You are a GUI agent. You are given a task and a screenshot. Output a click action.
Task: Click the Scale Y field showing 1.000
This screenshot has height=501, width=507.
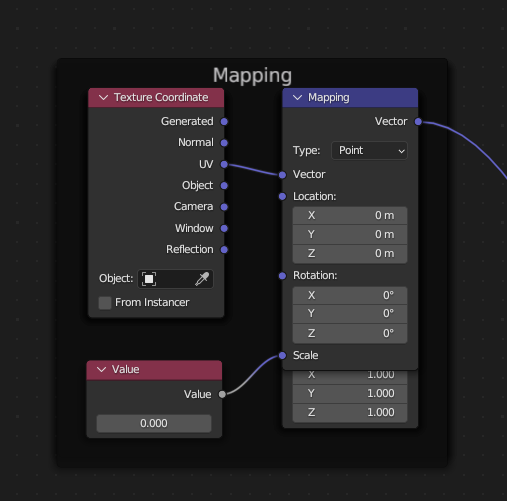coord(350,394)
